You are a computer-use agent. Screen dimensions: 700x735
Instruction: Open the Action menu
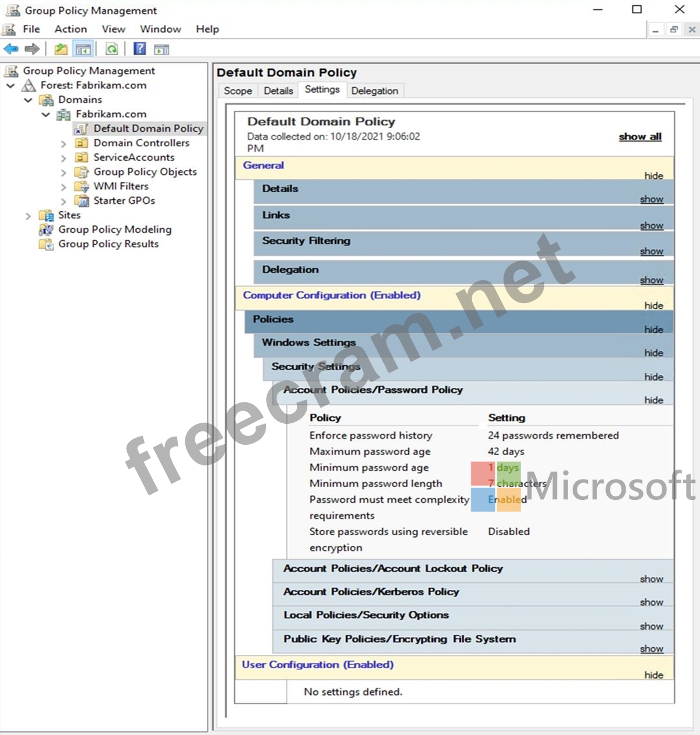(x=71, y=29)
